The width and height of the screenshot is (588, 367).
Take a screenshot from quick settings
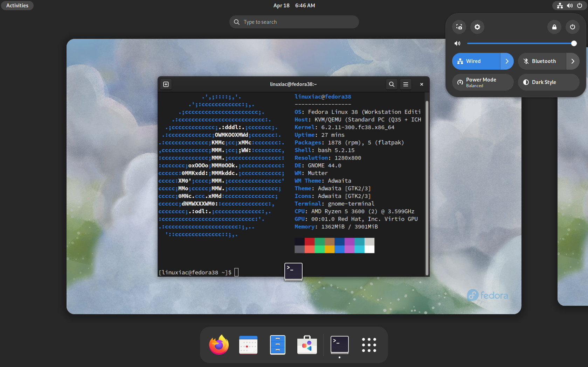click(x=459, y=27)
